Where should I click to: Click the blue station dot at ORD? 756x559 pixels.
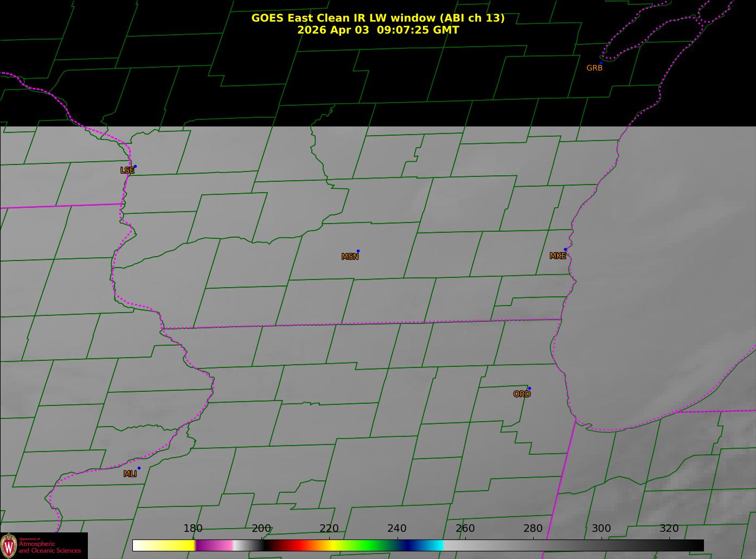pos(529,389)
